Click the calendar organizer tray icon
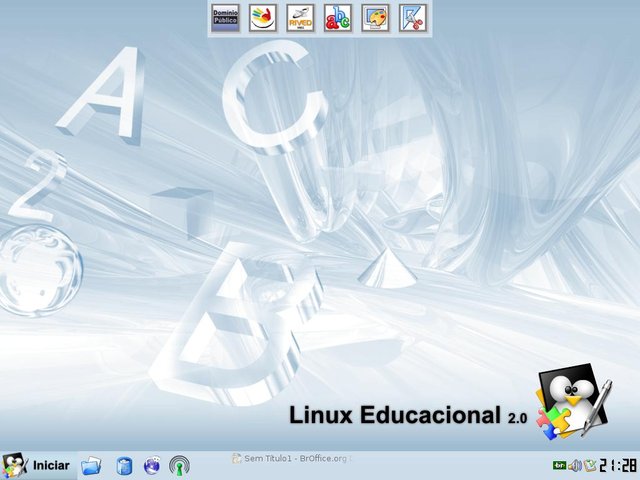Viewport: 640px width, 480px height. coord(589,465)
